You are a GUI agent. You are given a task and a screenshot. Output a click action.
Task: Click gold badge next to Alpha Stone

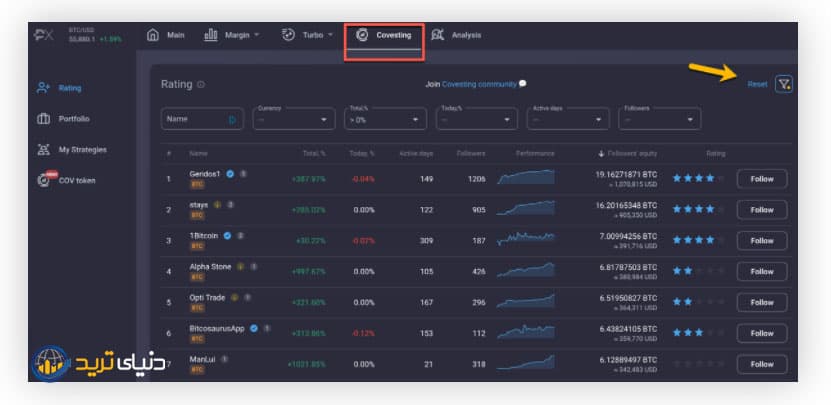(241, 266)
